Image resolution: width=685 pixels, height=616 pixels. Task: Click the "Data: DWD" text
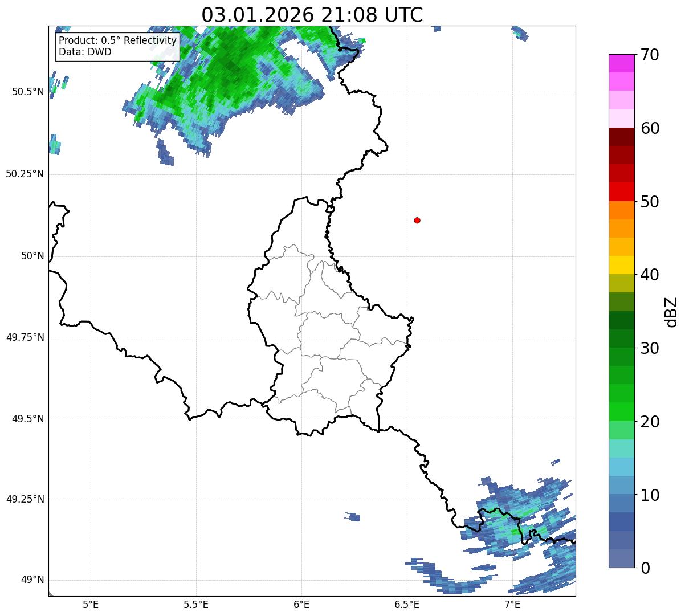pyautogui.click(x=85, y=52)
